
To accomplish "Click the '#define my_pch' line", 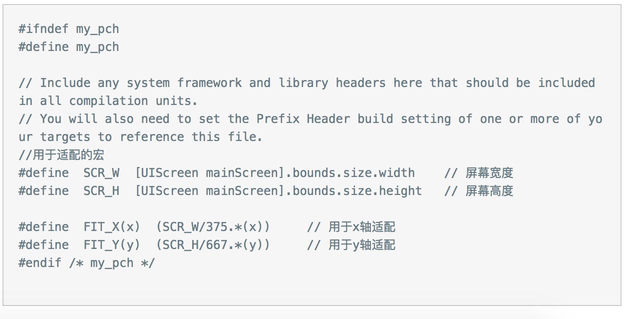I will click(x=69, y=47).
